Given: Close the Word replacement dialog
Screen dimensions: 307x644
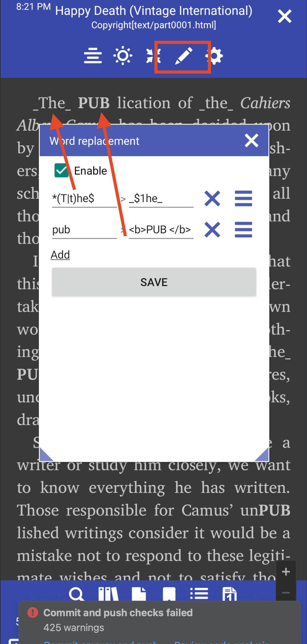Looking at the screenshot, I should click(251, 141).
